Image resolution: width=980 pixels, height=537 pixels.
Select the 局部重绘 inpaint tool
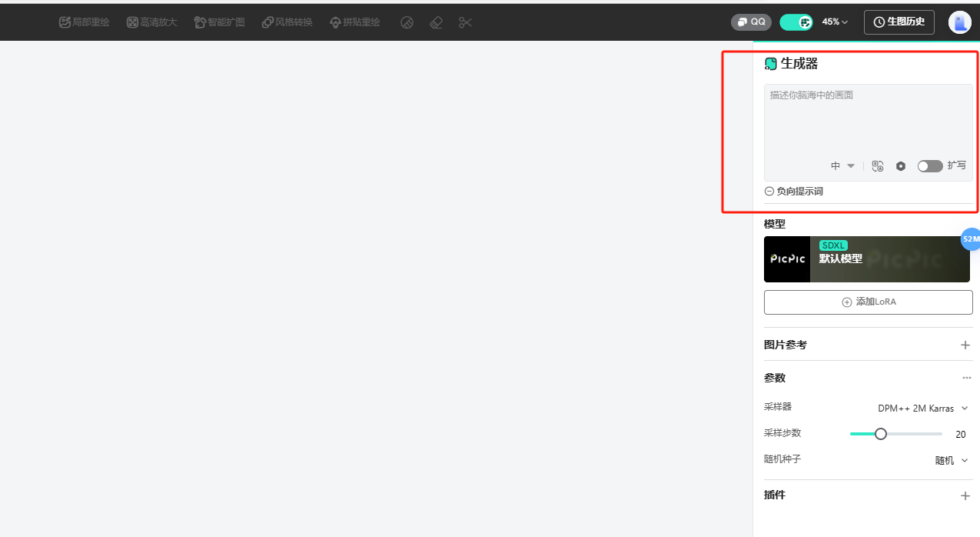[x=85, y=22]
